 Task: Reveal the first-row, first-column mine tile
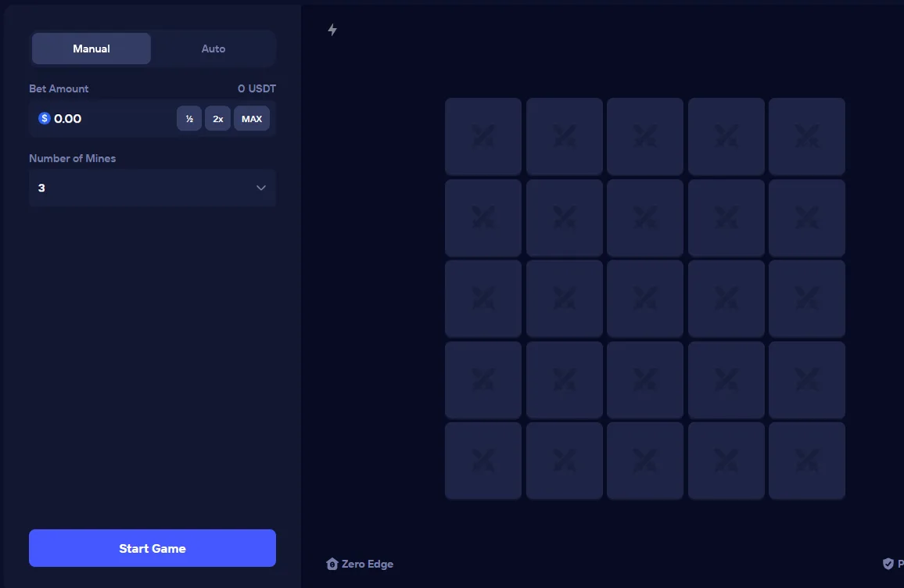(x=483, y=136)
